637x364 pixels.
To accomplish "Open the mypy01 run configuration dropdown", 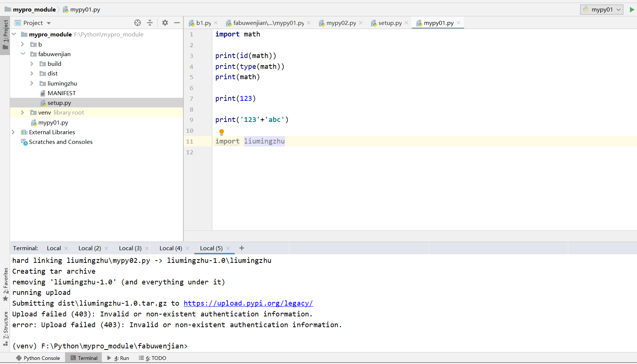I will coord(601,10).
